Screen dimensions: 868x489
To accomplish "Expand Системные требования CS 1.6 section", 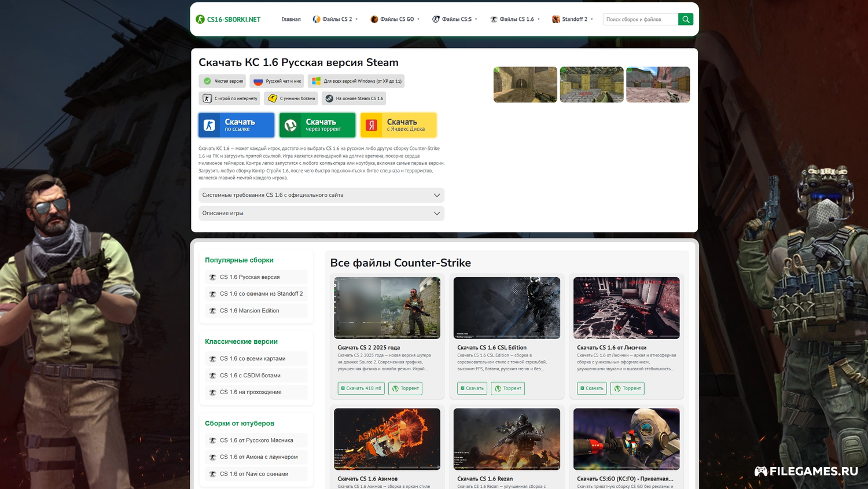I will pos(321,195).
